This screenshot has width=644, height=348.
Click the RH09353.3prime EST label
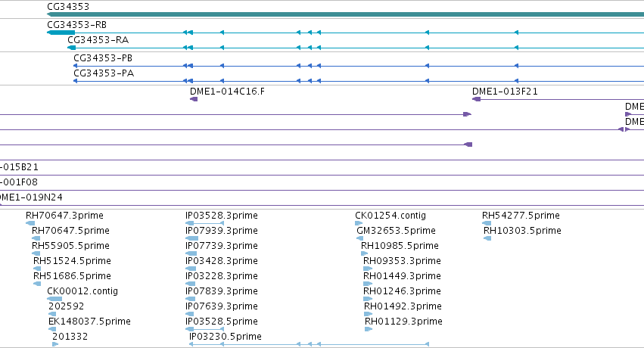tap(402, 261)
